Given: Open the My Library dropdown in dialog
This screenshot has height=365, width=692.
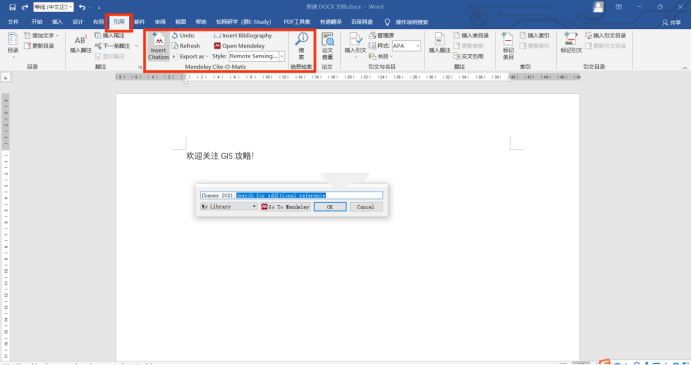Looking at the screenshot, I should [x=229, y=207].
